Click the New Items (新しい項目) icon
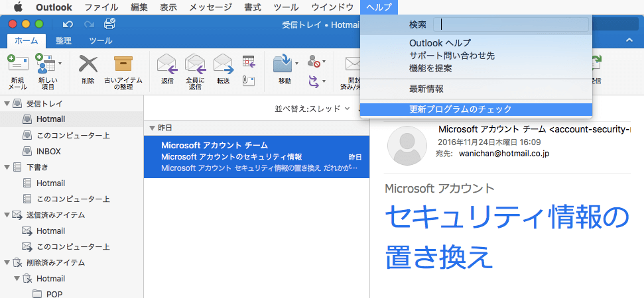The height and width of the screenshot is (298, 644). coord(45,63)
